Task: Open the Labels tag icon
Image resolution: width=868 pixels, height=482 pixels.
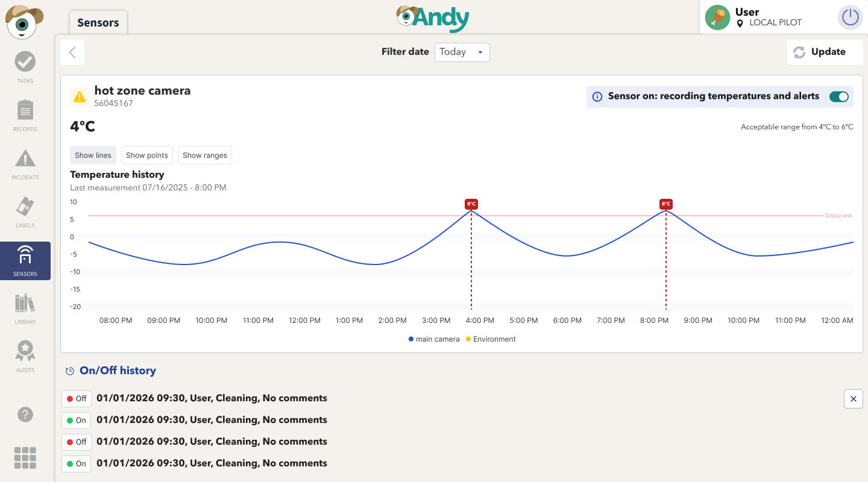Action: 25,207
